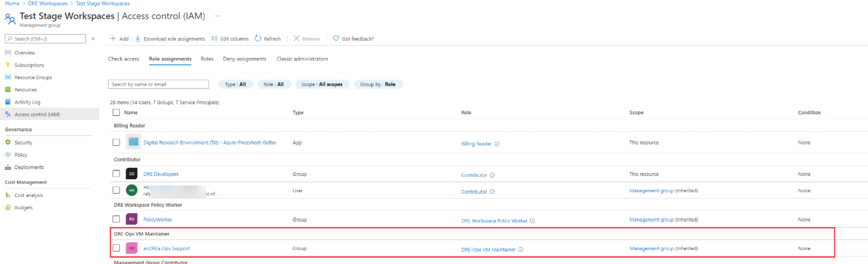Click the Resources grid icon
The height and width of the screenshot is (264, 868).
[x=8, y=90]
